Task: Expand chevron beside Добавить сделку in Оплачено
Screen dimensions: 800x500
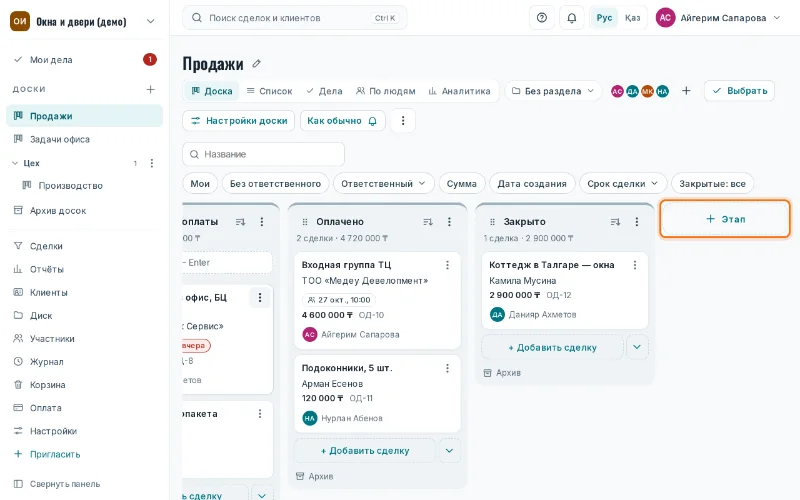Action: [449, 451]
